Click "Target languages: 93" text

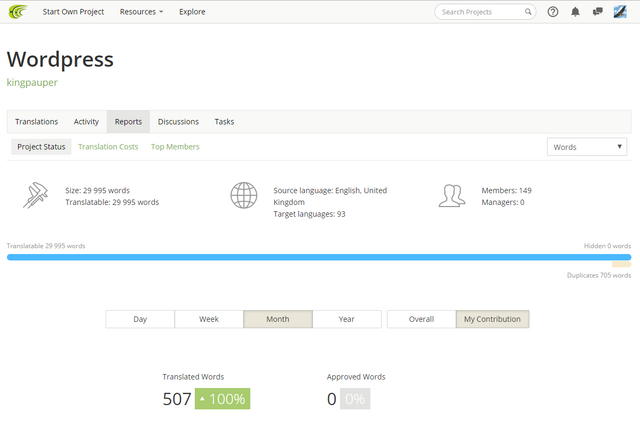coord(309,214)
